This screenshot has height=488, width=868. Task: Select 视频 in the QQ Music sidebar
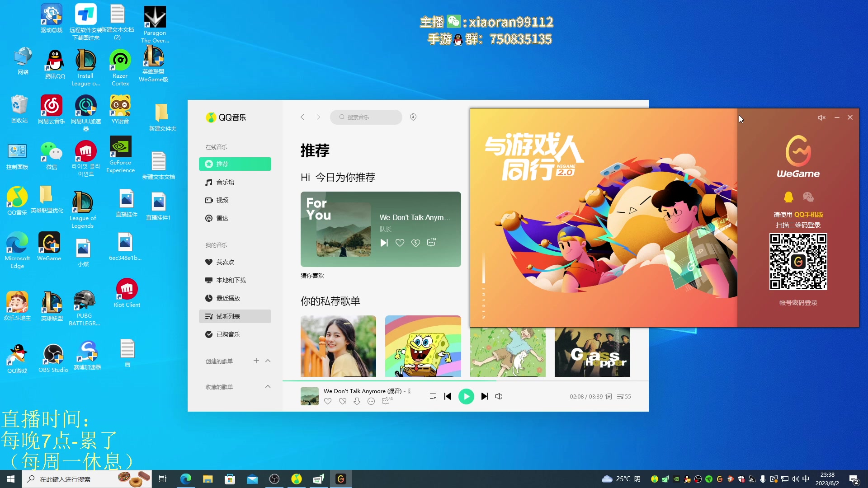(x=235, y=200)
